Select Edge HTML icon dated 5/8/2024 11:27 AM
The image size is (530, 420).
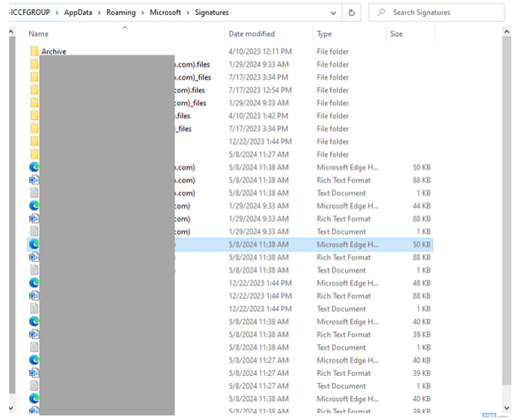click(34, 360)
